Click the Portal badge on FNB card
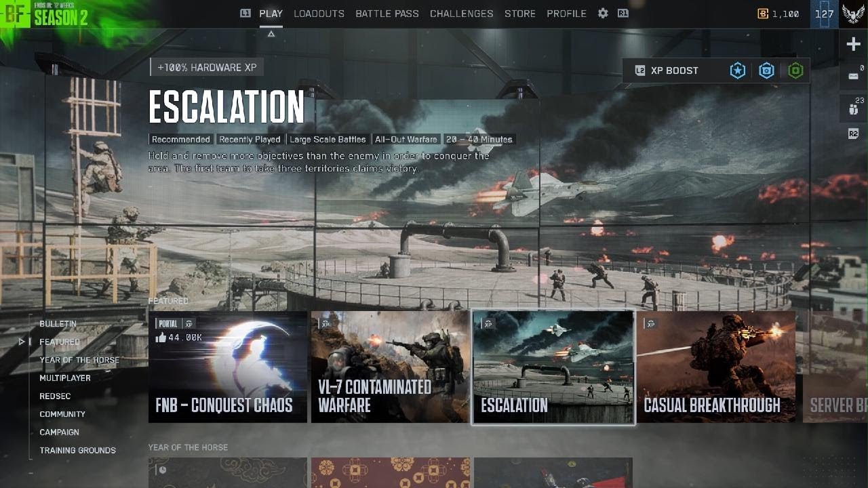Screen dimensions: 868x488 click(x=167, y=323)
